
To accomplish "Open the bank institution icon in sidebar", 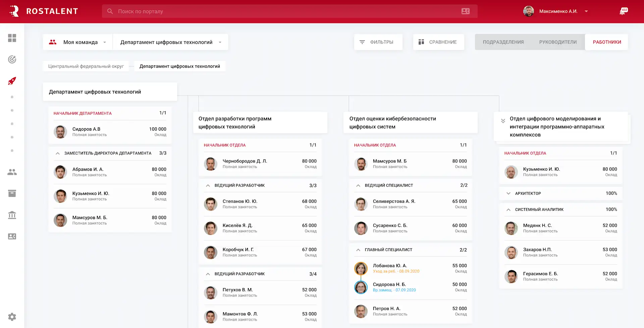I will click(x=12, y=215).
